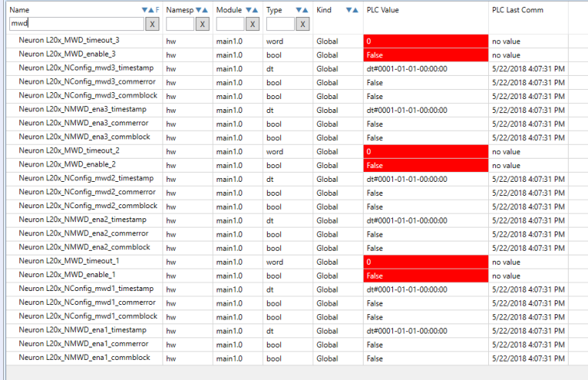This screenshot has width=588, height=380.
Task: Click the Type filter input box
Action: [x=280, y=24]
